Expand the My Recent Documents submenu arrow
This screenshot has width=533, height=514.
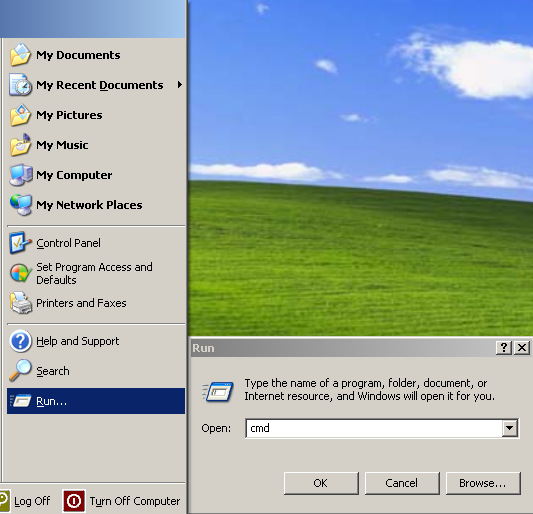tap(179, 85)
